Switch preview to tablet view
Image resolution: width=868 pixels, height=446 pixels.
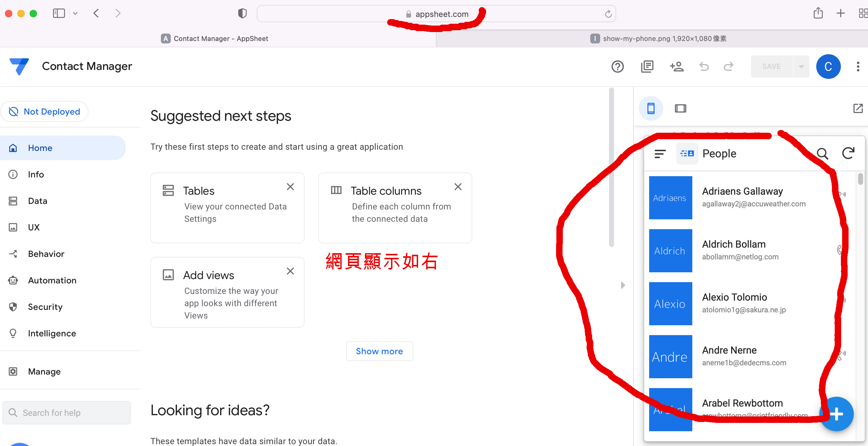[680, 108]
